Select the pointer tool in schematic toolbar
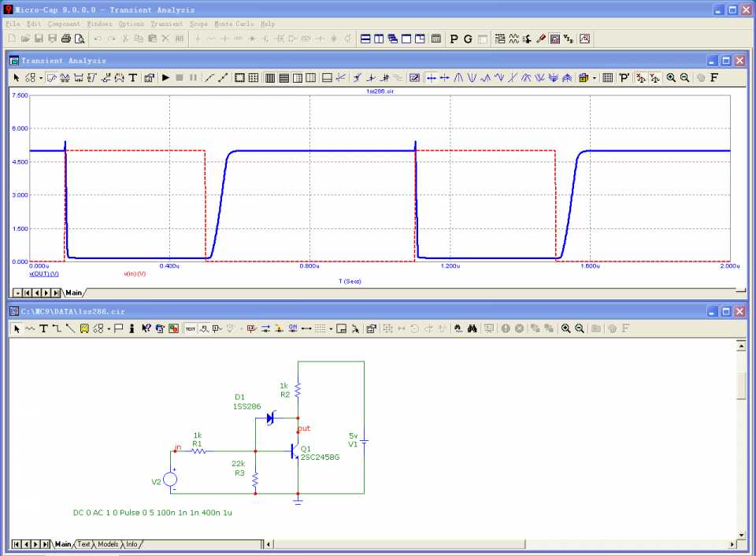 (x=17, y=328)
